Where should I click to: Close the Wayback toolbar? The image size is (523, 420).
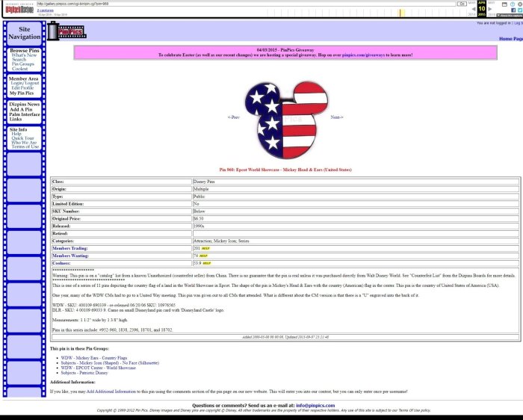520,4
